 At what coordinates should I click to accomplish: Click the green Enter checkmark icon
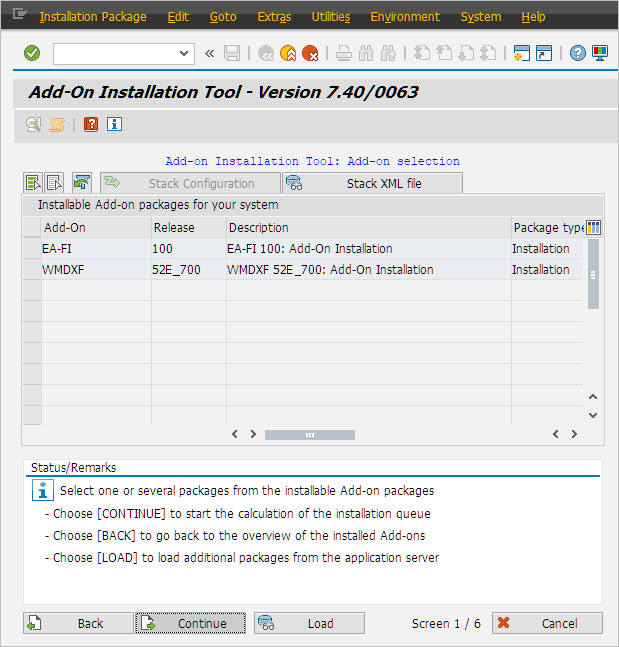click(x=32, y=53)
